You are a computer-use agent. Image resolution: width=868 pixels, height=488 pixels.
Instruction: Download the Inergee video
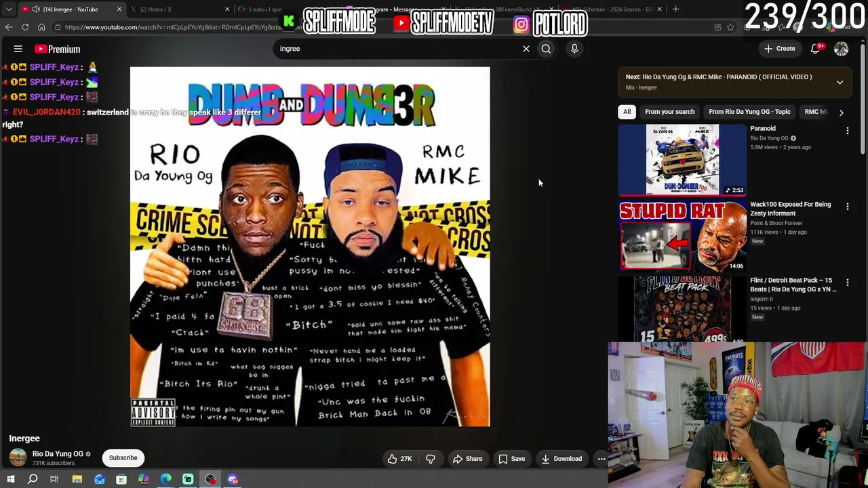pyautogui.click(x=561, y=459)
